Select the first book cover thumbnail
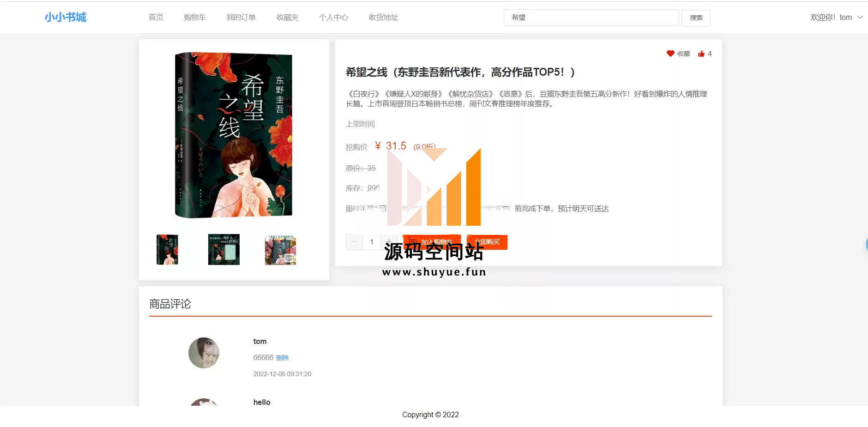The width and height of the screenshot is (868, 427). 167,249
